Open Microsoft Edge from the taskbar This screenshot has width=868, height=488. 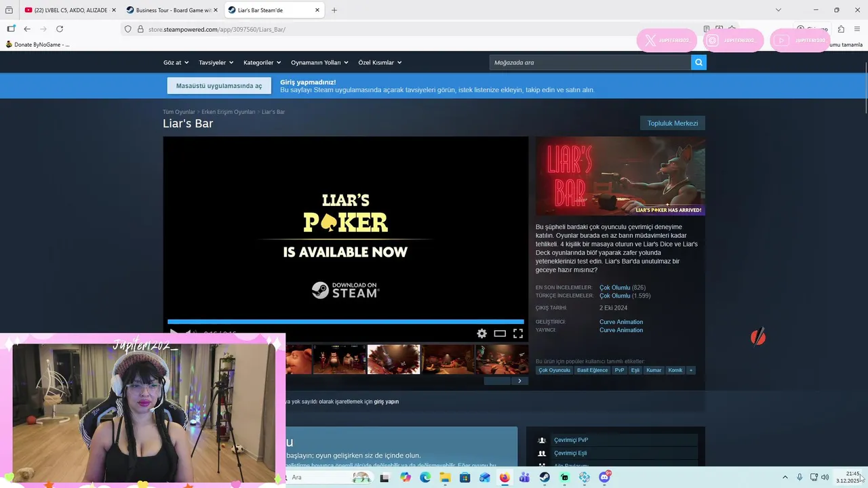point(425,477)
